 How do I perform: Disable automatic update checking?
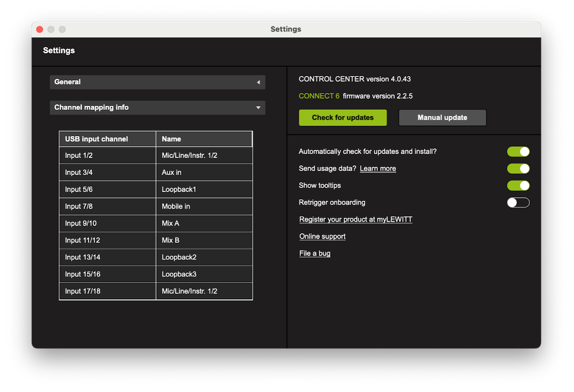[x=518, y=151]
